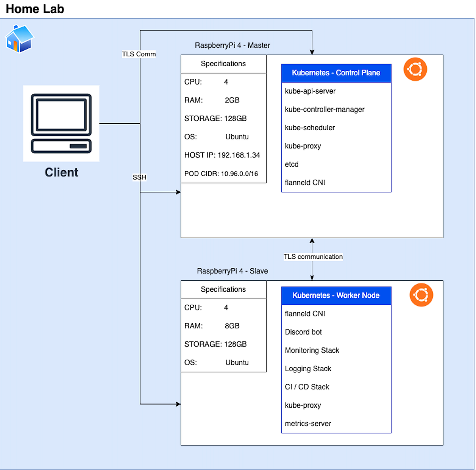476x470 pixels.
Task: Select the kube-api-server entry
Action: 310,91
